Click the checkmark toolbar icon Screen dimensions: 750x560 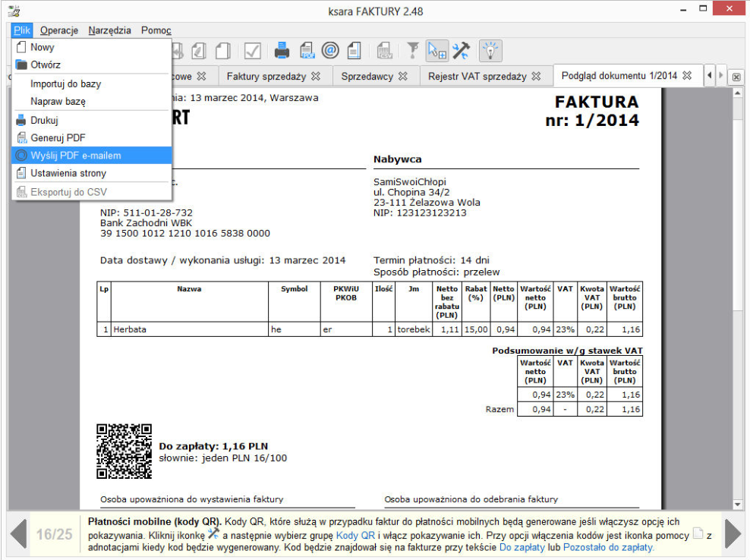click(x=252, y=51)
